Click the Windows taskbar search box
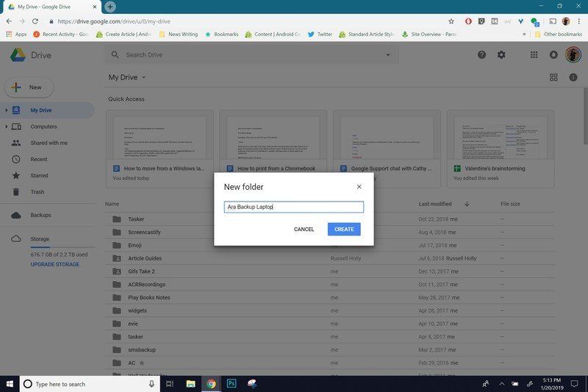This screenshot has width=588, height=392. point(90,384)
